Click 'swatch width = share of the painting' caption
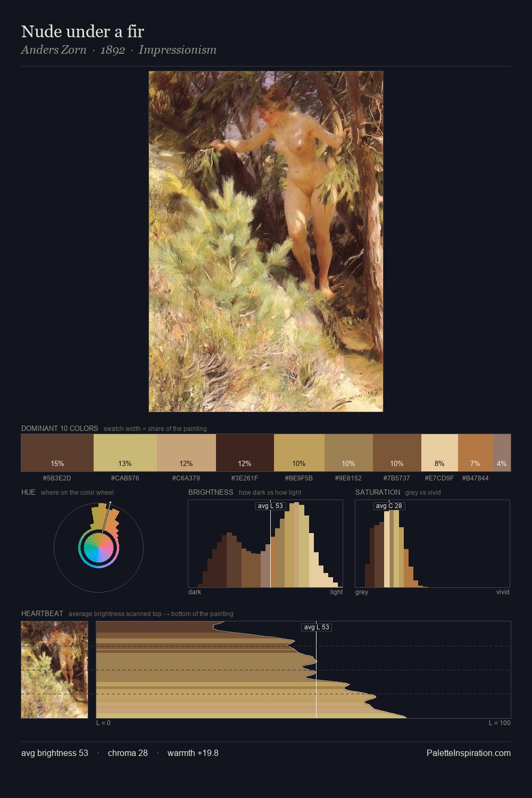Image resolution: width=532 pixels, height=798 pixels. (x=155, y=429)
